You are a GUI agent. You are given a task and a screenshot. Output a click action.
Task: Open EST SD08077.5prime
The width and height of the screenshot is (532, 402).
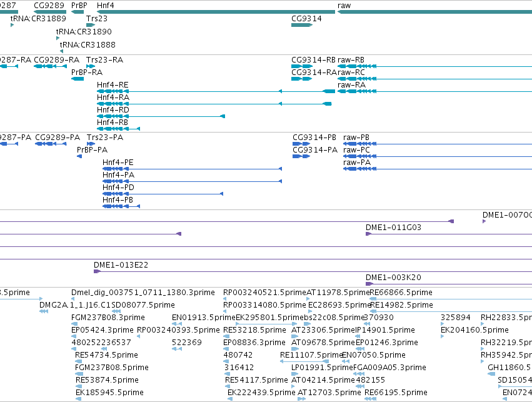tap(143, 305)
